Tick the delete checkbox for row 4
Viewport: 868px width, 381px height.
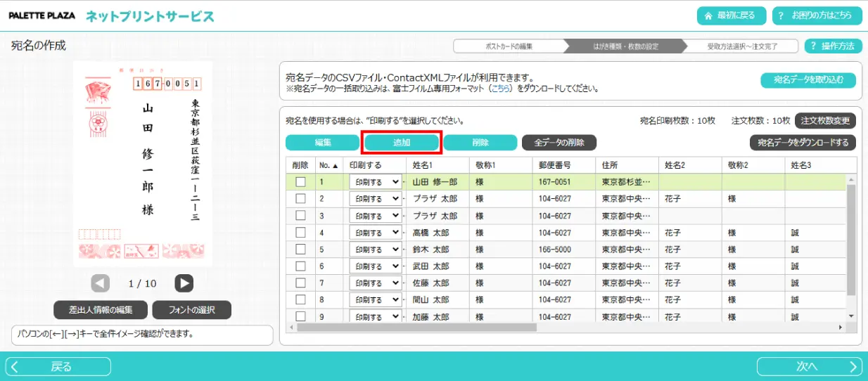300,233
